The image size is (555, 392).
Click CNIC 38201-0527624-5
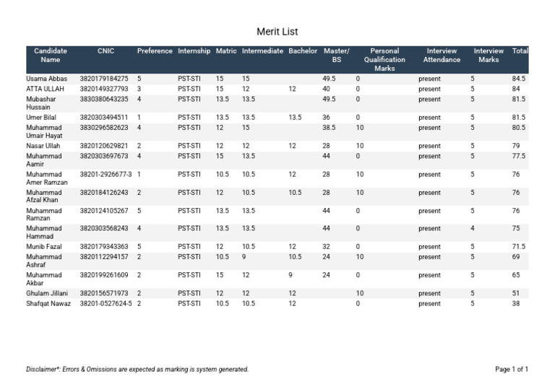coord(106,304)
